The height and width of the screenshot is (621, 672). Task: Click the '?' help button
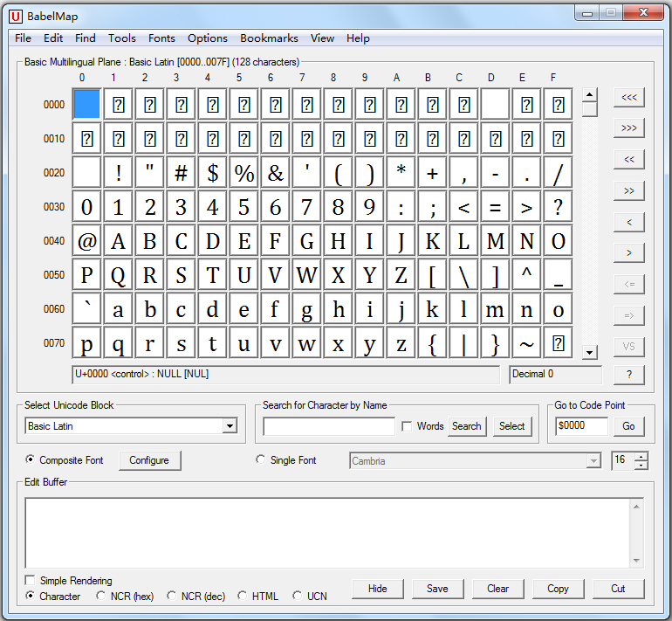pyautogui.click(x=628, y=375)
